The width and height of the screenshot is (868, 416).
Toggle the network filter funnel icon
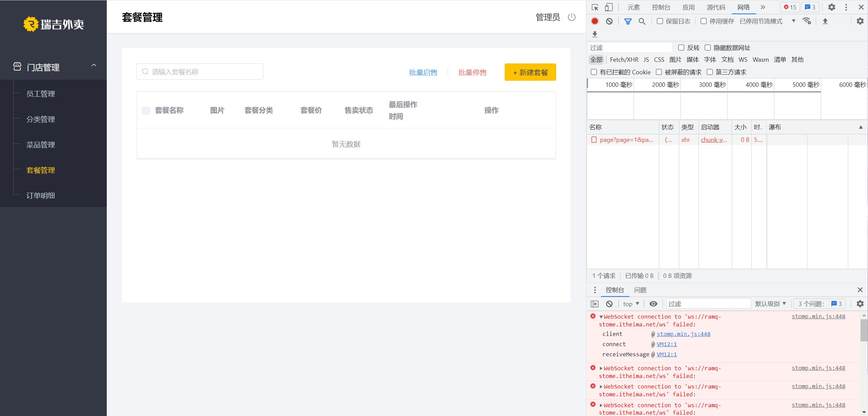(628, 21)
